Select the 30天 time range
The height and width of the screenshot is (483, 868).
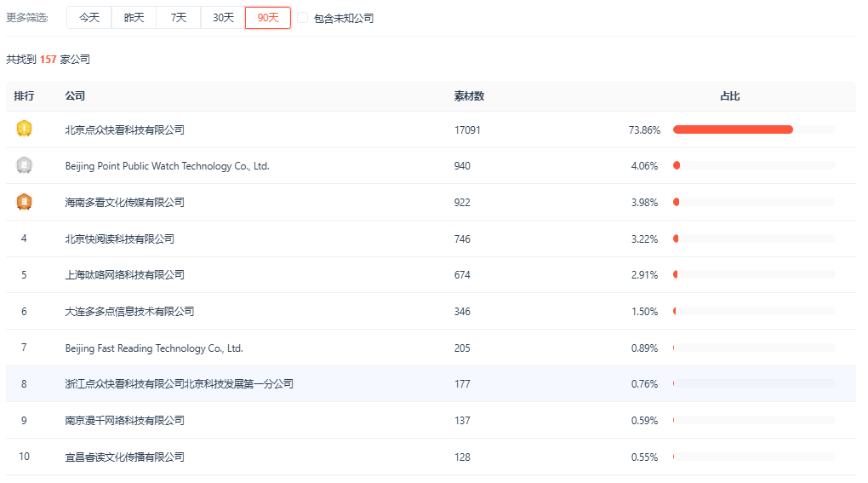coord(223,18)
